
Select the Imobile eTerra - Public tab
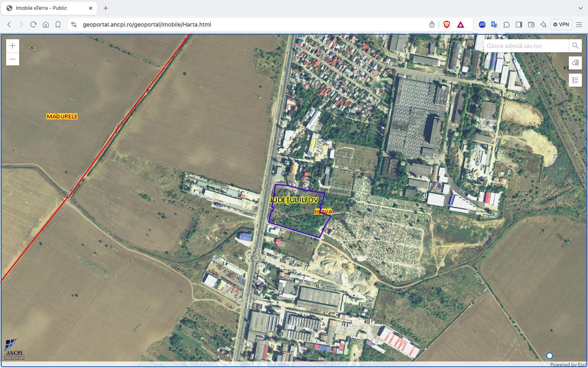click(49, 8)
